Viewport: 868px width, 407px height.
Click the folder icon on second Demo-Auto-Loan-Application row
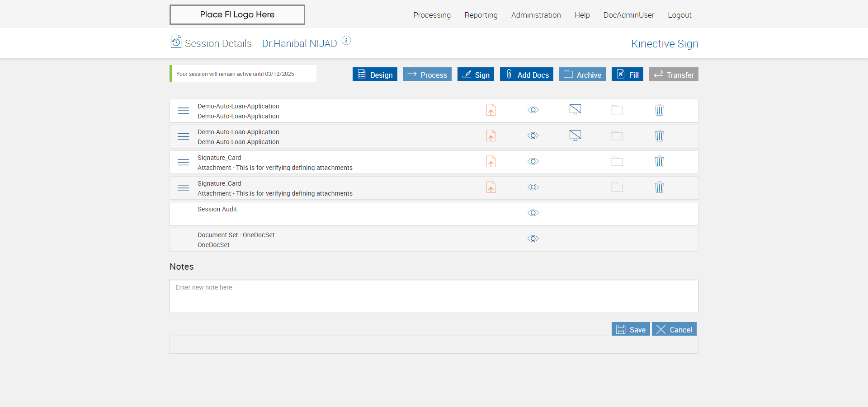617,136
